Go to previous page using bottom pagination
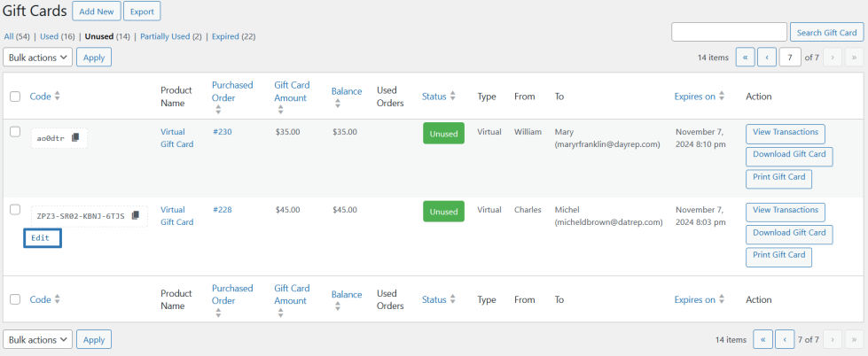This screenshot has height=356, width=868. [x=785, y=339]
